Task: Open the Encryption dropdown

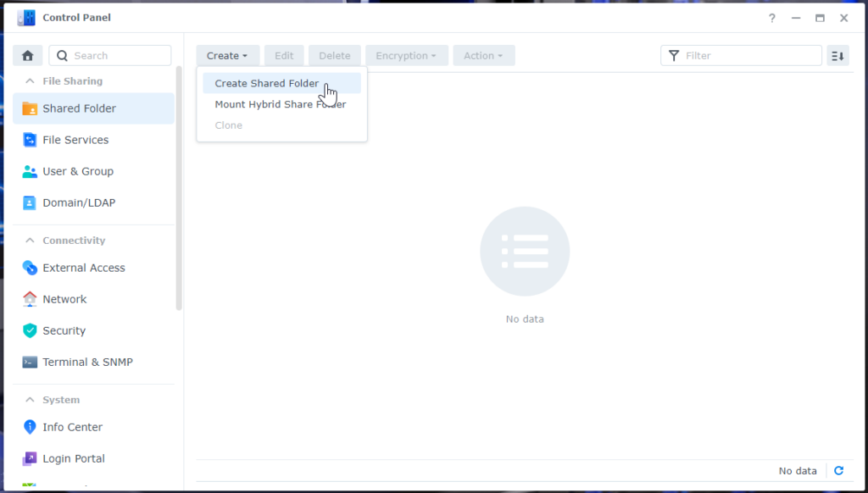Action: [406, 55]
